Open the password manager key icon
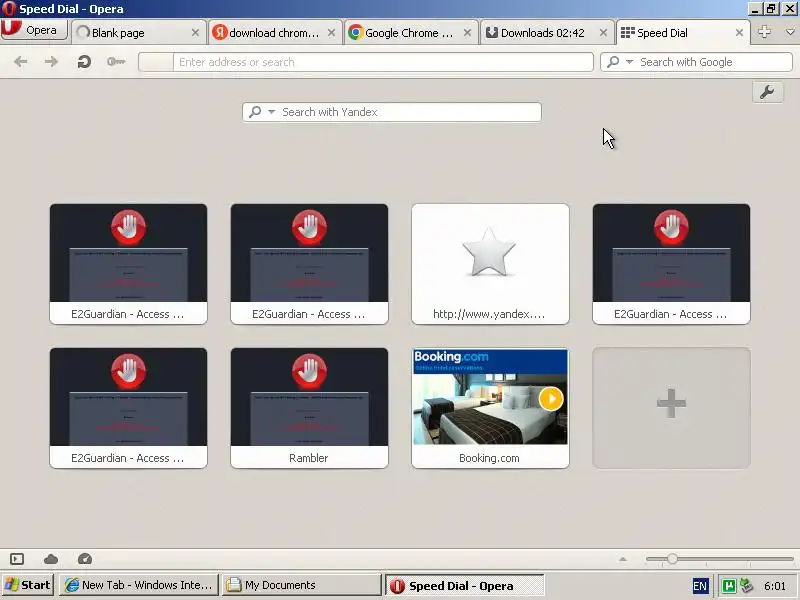This screenshot has width=800, height=600. [x=116, y=62]
